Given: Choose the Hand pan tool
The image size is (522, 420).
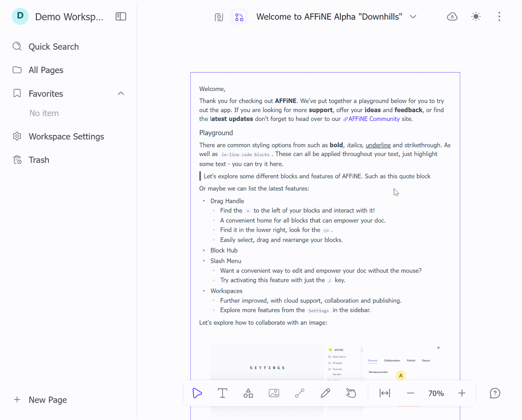Looking at the screenshot, I should 351,393.
